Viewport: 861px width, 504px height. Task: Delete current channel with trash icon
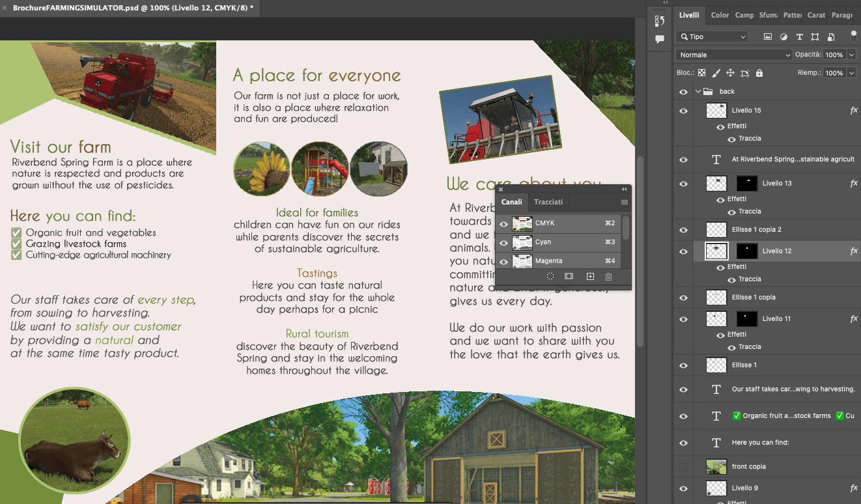point(608,277)
